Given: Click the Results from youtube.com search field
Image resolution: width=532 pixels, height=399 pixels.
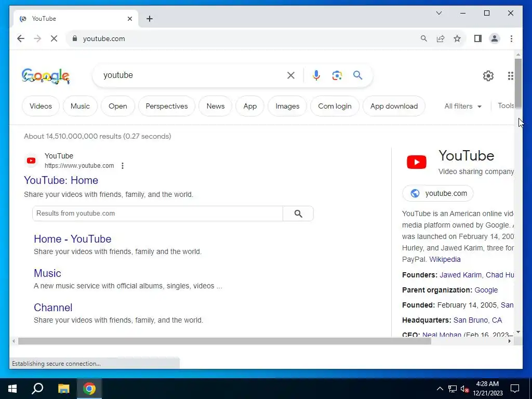Looking at the screenshot, I should click(x=157, y=214).
